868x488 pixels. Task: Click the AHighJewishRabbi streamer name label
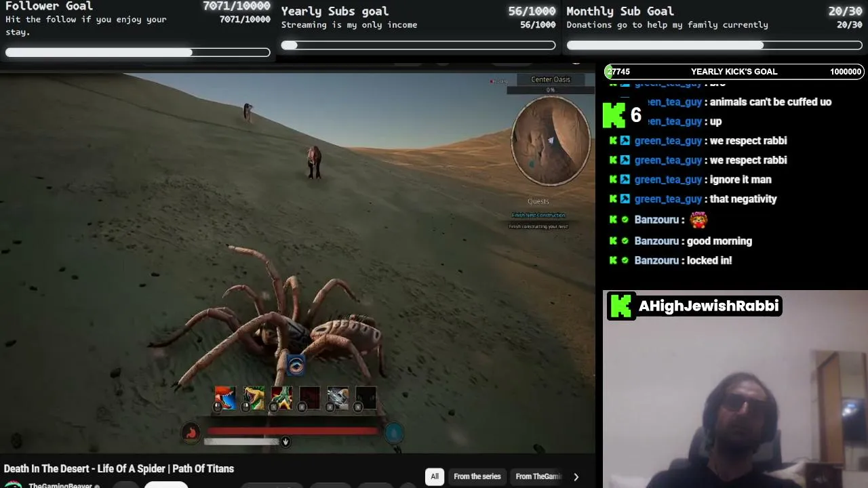tap(709, 306)
